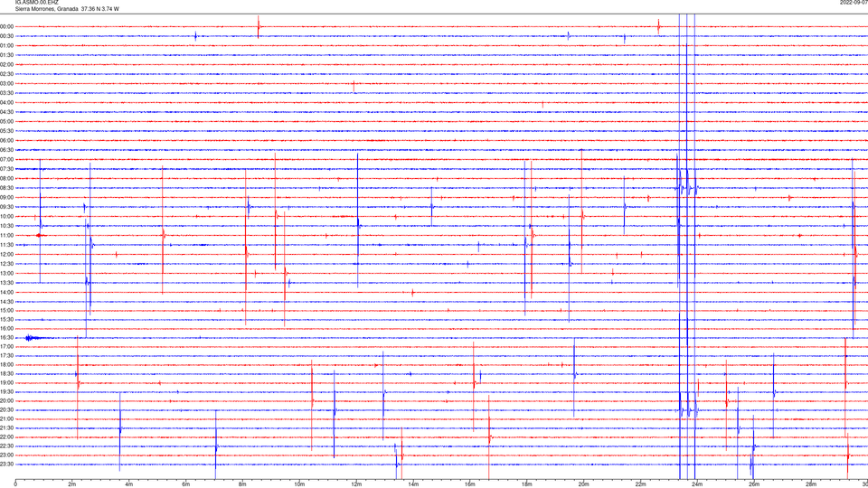Select the 01:30 trace time label

[6, 55]
